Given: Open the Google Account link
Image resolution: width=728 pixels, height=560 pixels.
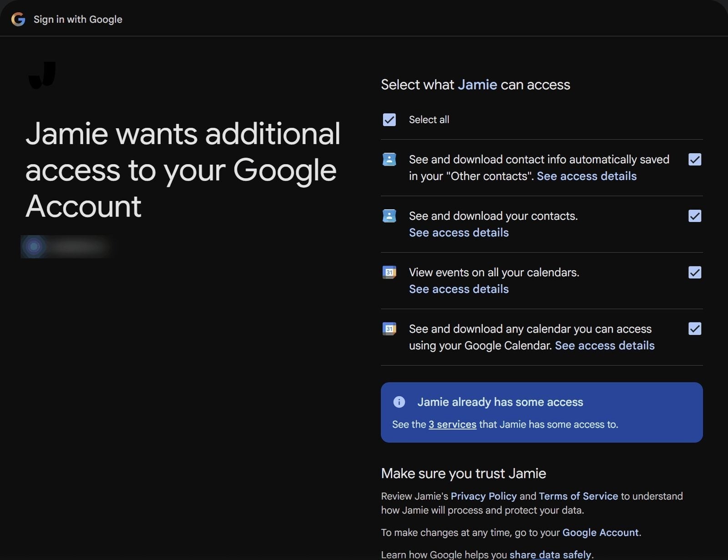Looking at the screenshot, I should 601,532.
